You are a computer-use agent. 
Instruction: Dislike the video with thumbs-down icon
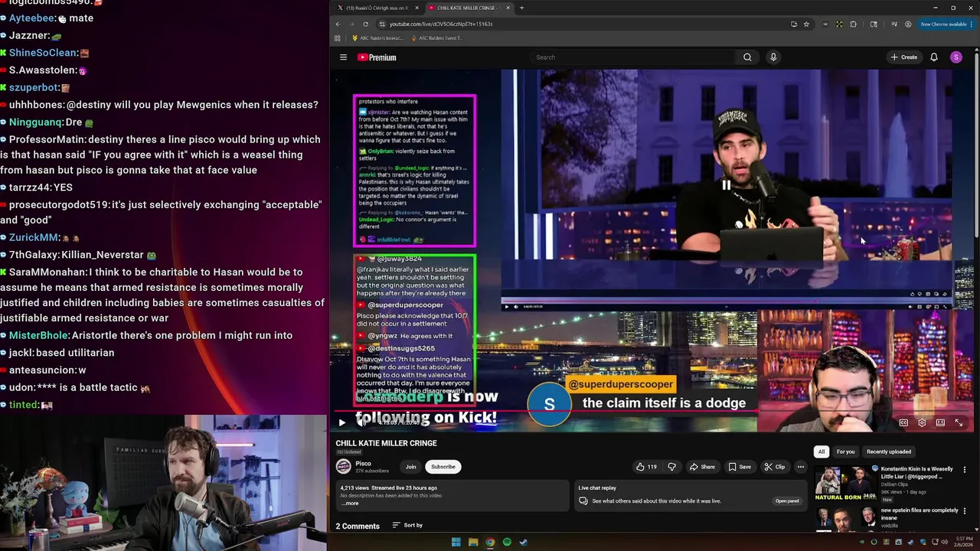671,467
